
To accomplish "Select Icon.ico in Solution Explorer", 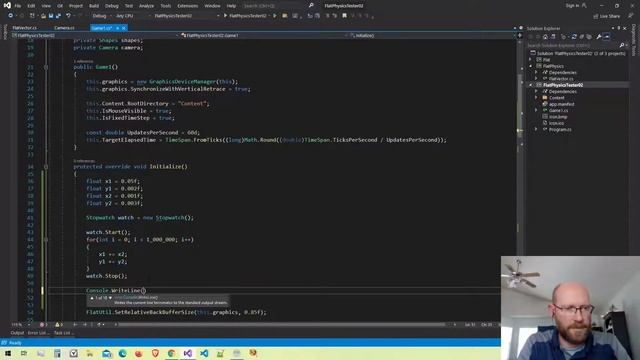I will [556, 123].
